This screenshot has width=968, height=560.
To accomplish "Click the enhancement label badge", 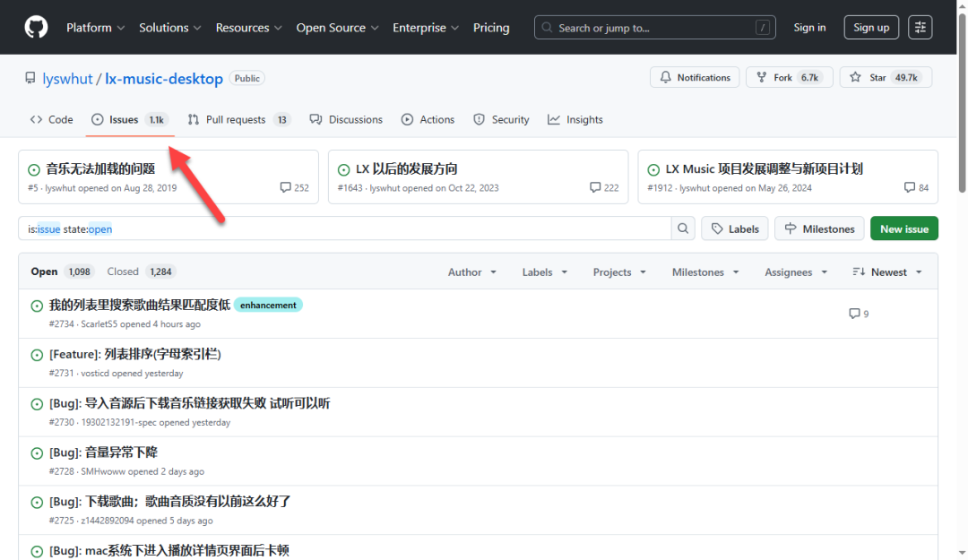I will coord(268,305).
